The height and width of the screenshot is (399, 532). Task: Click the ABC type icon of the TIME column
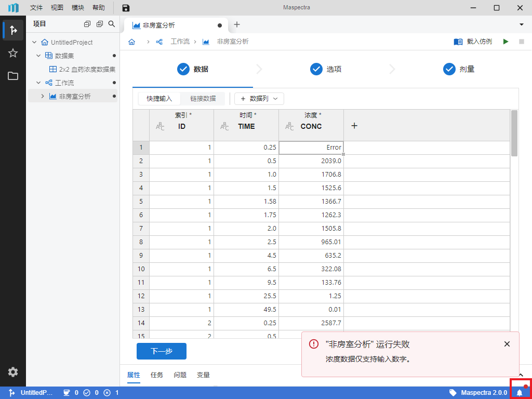click(x=224, y=127)
